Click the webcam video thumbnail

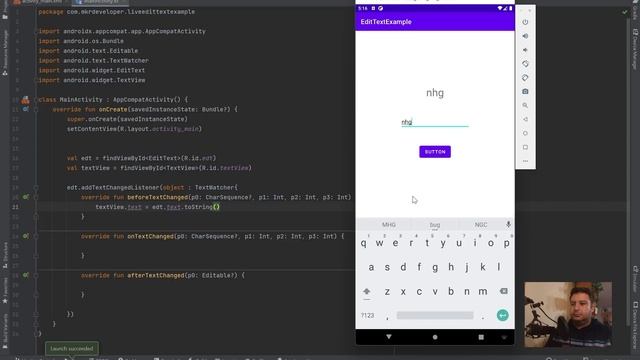(x=568, y=314)
